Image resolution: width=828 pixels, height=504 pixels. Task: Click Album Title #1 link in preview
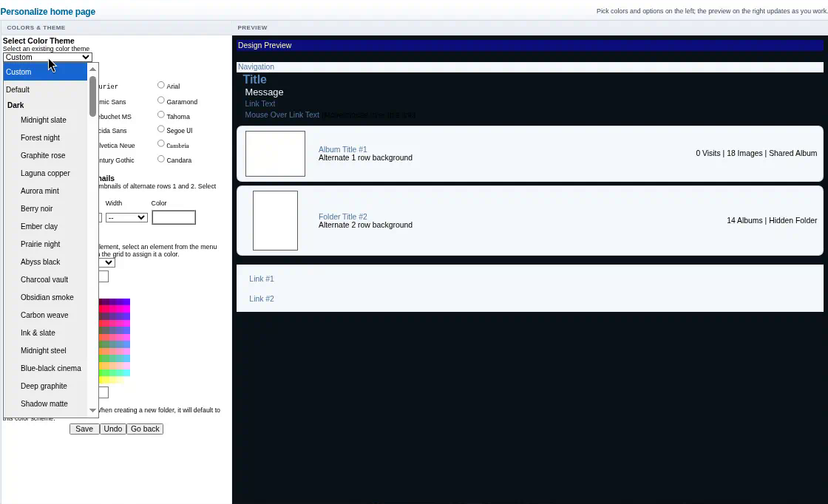click(343, 149)
